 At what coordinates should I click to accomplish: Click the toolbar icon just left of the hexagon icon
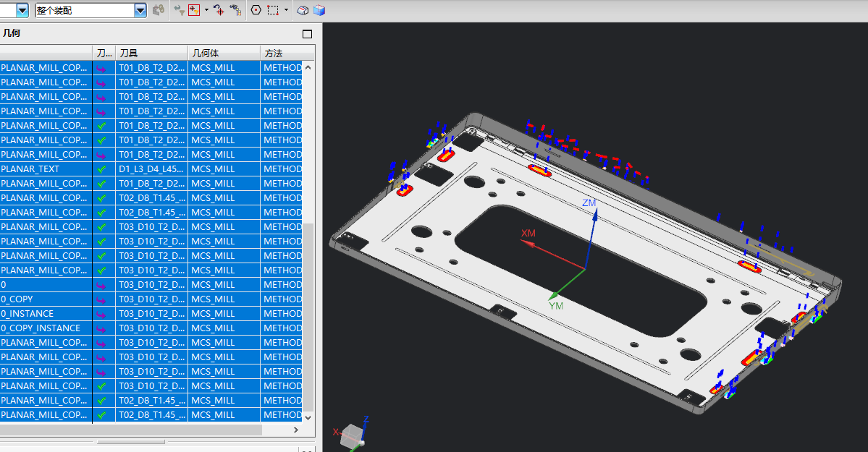pyautogui.click(x=236, y=10)
